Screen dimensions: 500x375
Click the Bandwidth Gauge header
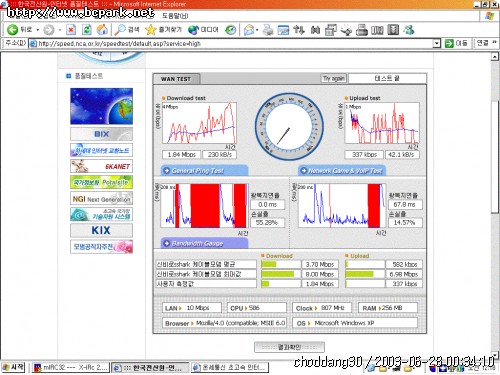coord(204,243)
